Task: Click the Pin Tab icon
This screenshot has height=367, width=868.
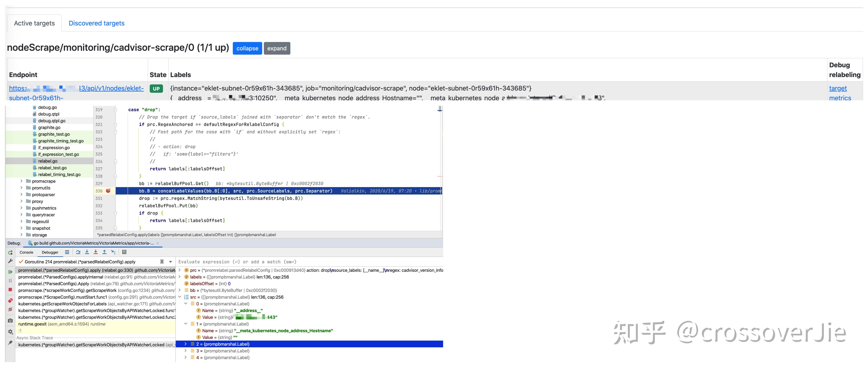Action: 10,342
